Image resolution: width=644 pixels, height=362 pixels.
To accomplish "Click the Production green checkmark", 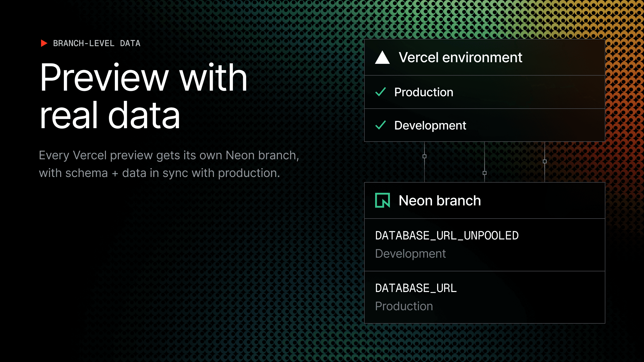I will coord(380,92).
